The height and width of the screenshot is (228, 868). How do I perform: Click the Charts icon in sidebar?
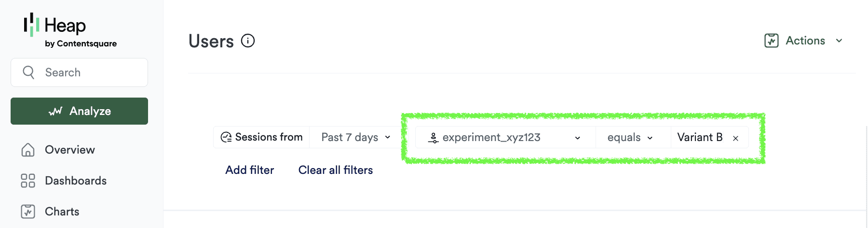[28, 212]
